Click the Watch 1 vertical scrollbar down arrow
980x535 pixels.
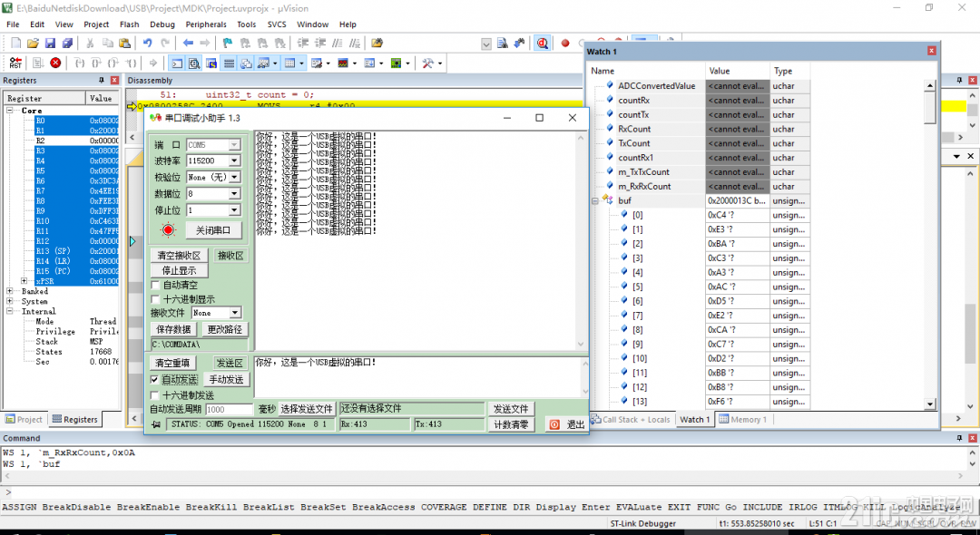pos(930,404)
